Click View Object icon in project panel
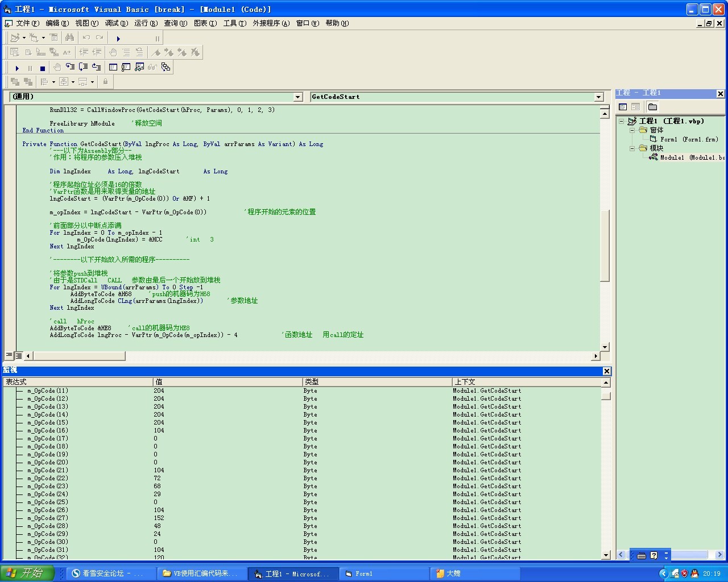 (x=636, y=107)
